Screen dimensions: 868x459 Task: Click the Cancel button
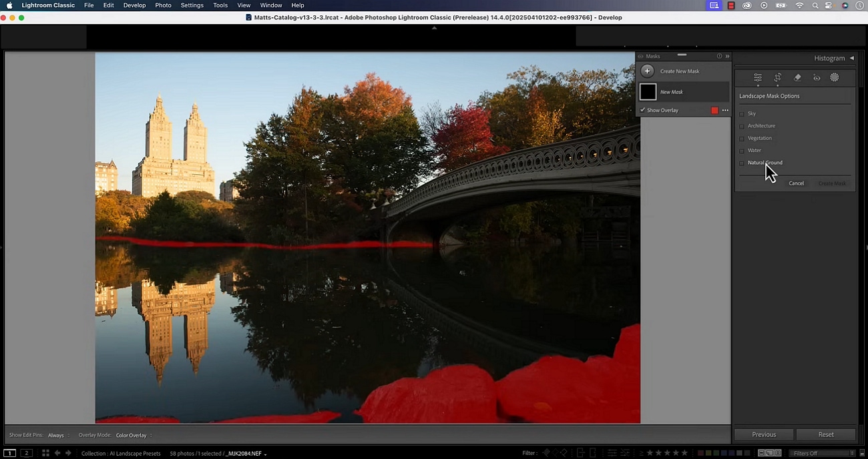click(797, 183)
